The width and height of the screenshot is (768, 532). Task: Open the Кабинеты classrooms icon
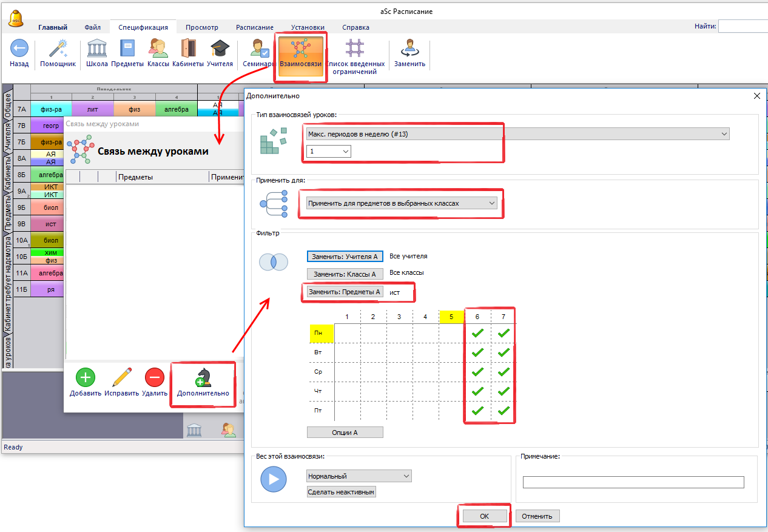coord(188,49)
